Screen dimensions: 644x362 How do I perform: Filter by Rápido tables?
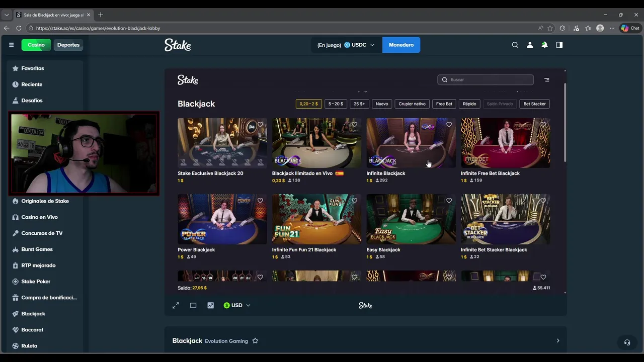point(469,104)
